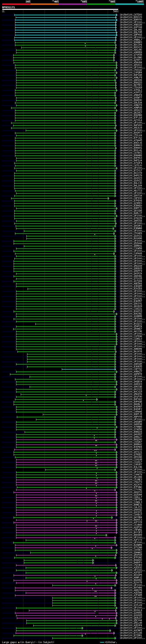Select hit label UniRef100_A2YVL6
The image size is (146, 644).
[x=131, y=120]
